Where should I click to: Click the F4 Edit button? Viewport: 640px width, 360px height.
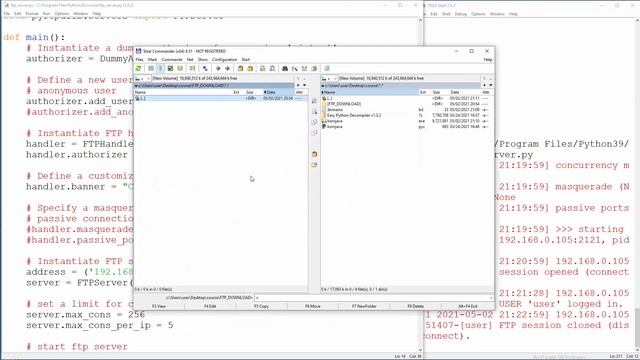point(210,306)
